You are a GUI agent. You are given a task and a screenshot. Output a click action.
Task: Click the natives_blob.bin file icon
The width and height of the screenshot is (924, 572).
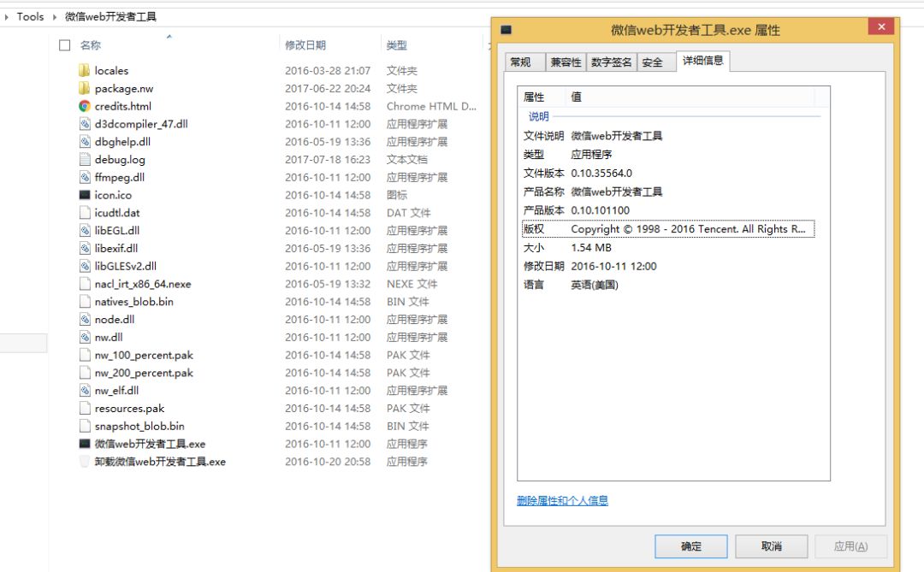[x=84, y=302]
